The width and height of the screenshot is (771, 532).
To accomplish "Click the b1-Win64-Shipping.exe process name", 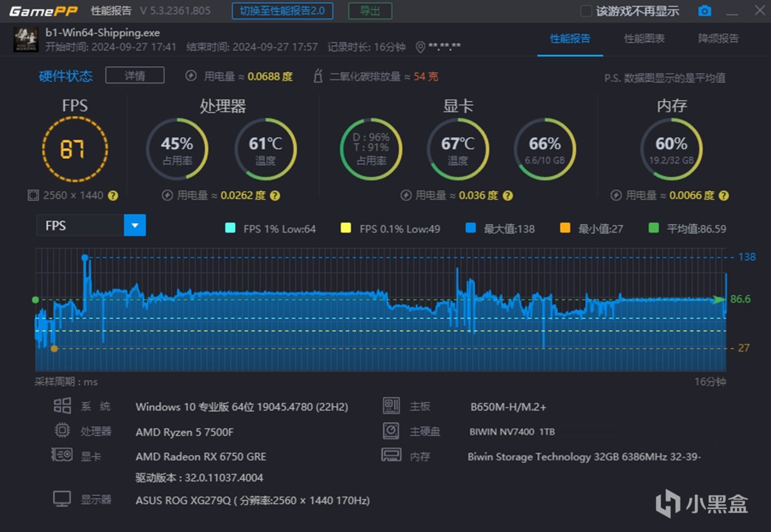I will coord(103,33).
